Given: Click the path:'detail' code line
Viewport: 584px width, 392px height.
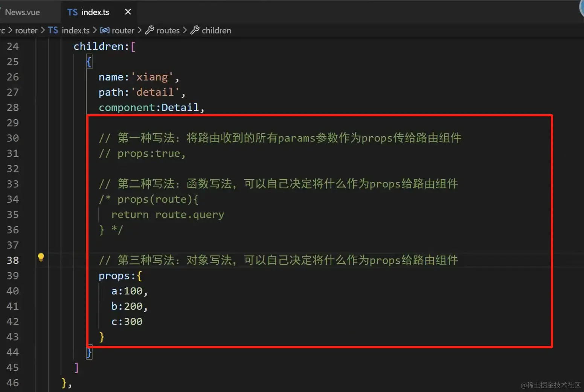Looking at the screenshot, I should (x=142, y=92).
